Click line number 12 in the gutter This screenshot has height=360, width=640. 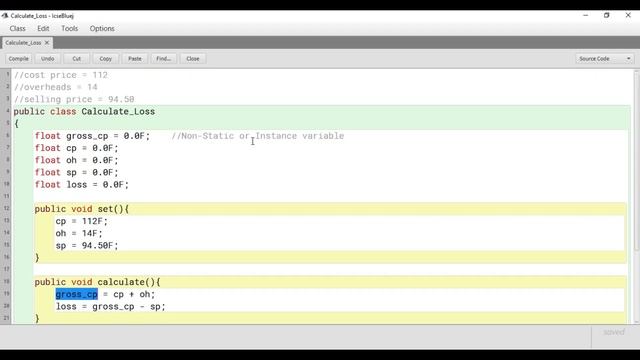(x=6, y=208)
